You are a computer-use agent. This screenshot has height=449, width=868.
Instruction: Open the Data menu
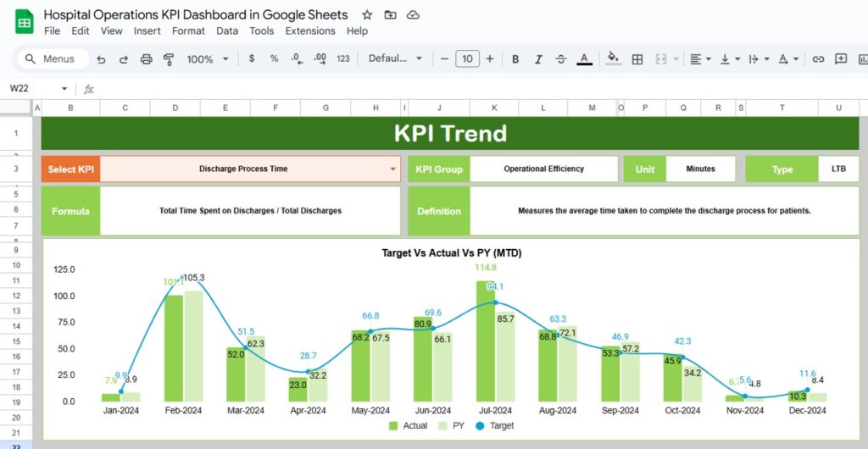coord(227,31)
